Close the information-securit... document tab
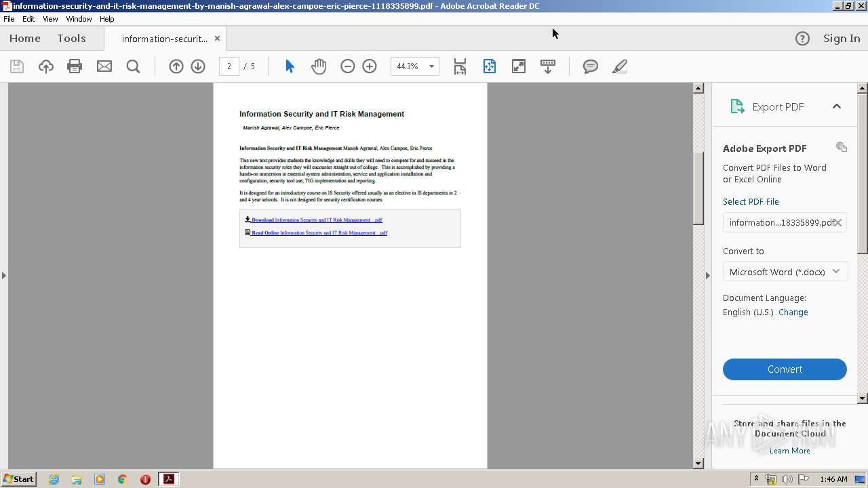Image resolution: width=868 pixels, height=488 pixels. (217, 39)
